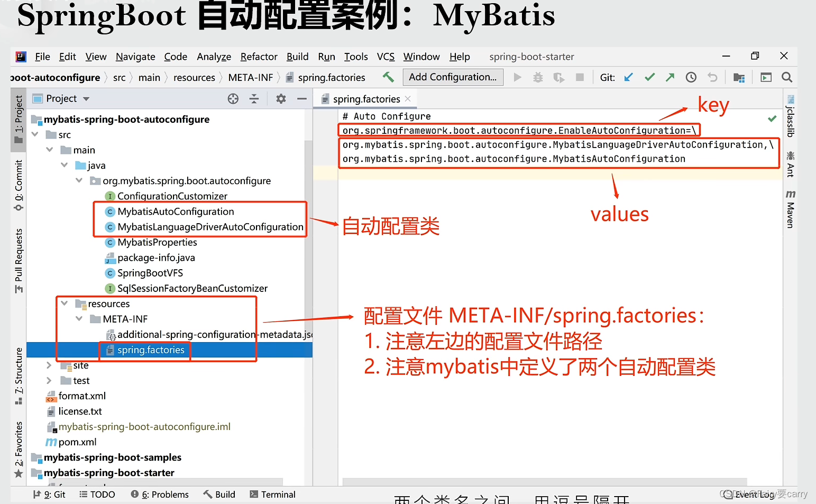The width and height of the screenshot is (816, 504).
Task: Hide the Project panel with minus icon
Action: pos(301,98)
